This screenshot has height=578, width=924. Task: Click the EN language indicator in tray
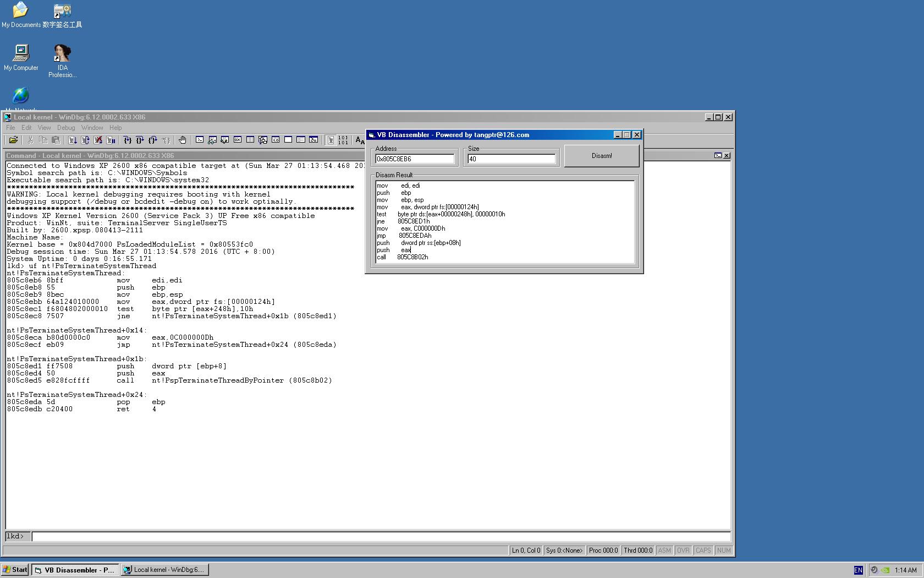[x=858, y=570]
